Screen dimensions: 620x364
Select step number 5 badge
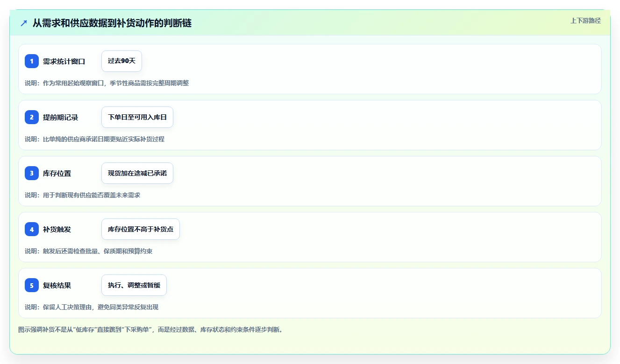tap(32, 285)
